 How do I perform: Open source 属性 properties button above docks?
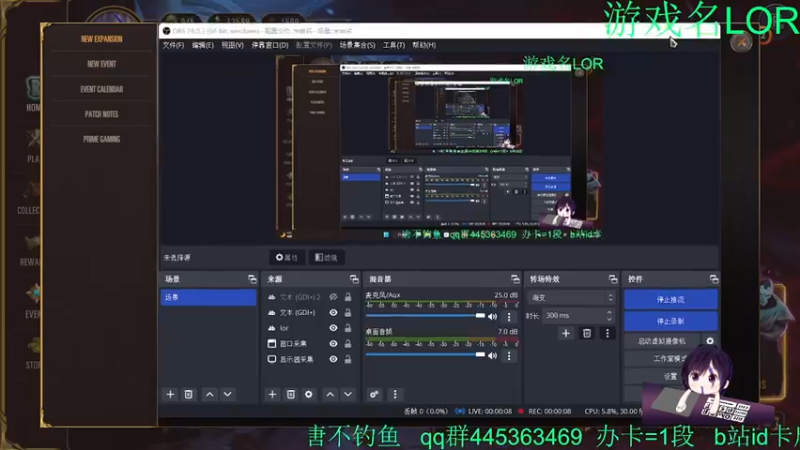point(287,258)
